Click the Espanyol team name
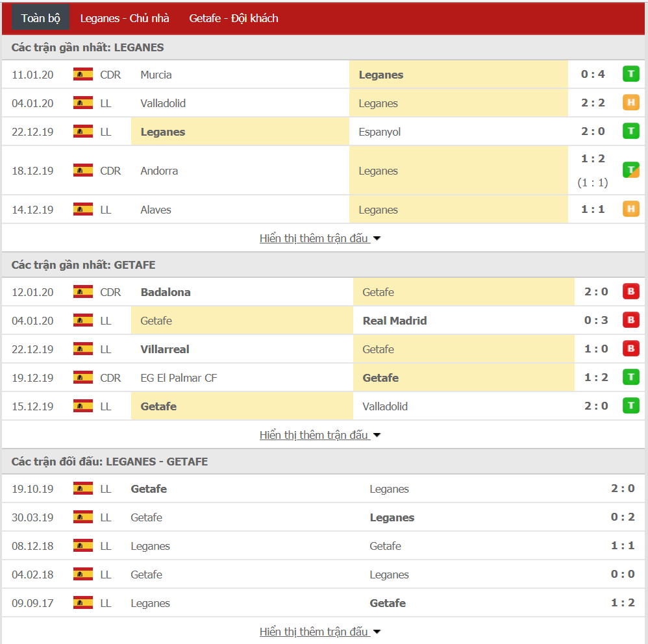 [x=379, y=132]
